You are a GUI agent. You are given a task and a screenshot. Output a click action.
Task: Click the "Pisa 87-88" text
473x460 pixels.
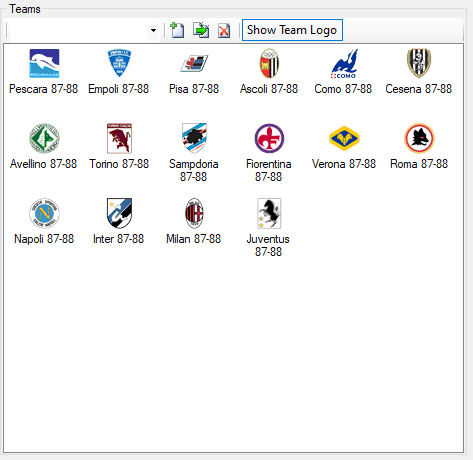(x=194, y=89)
